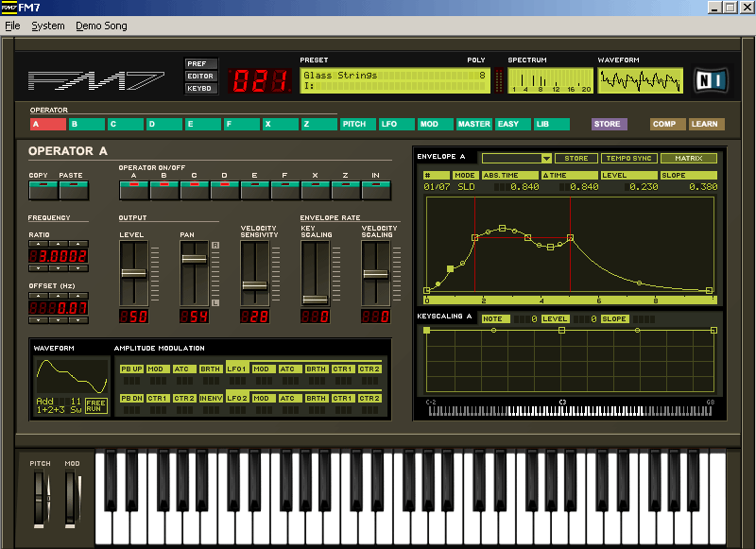Click the waveform display in the header
Screen dimensions: 756x549
[x=641, y=80]
